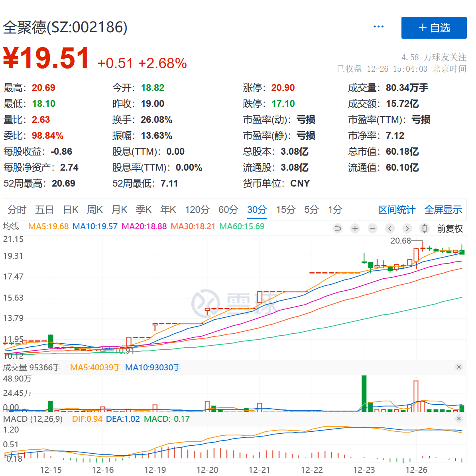This screenshot has height=476, width=476.
Task: Switch to 120分 chart tab
Action: point(197,209)
